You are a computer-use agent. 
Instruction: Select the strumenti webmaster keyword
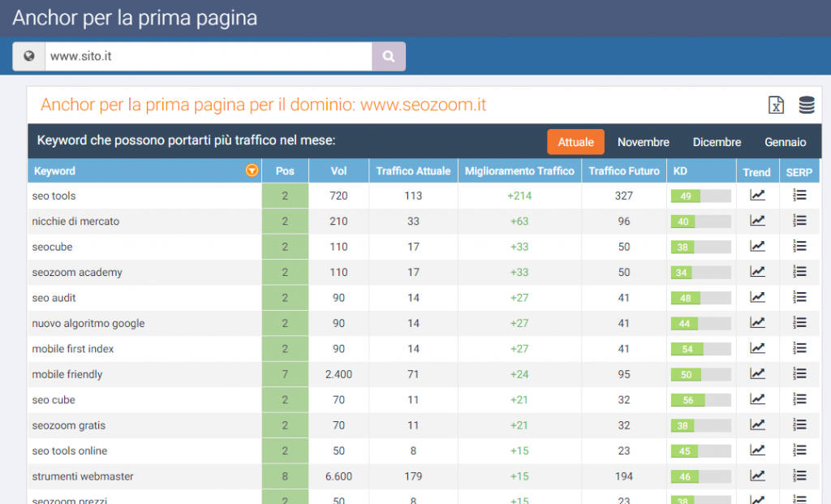pyautogui.click(x=82, y=476)
